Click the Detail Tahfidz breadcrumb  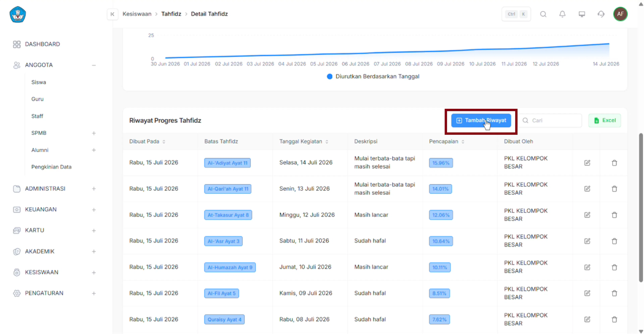pos(209,14)
